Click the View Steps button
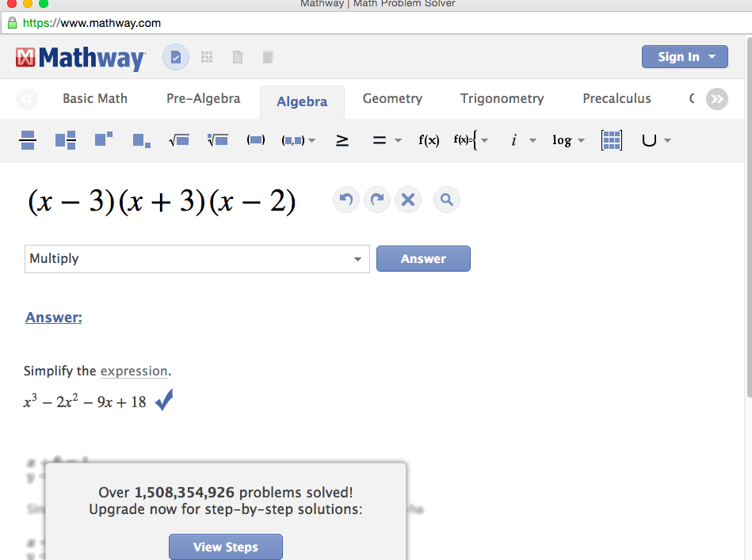Viewport: 752px width, 560px height. tap(225, 547)
